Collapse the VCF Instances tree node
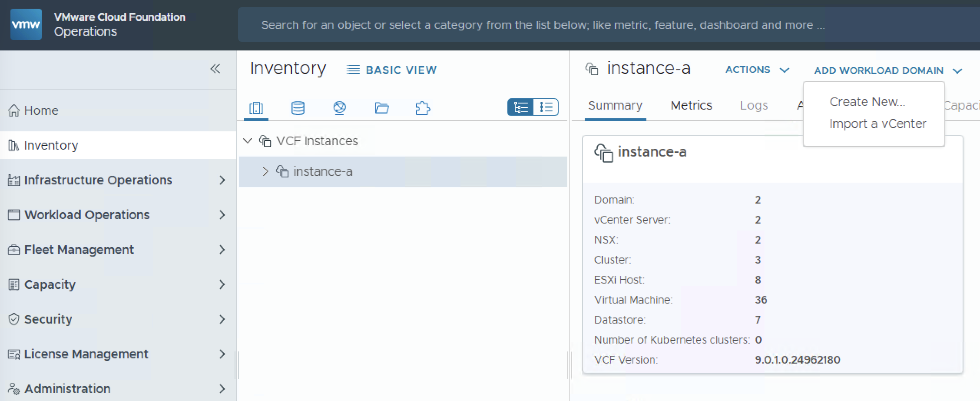Image resolution: width=980 pixels, height=401 pixels. (248, 141)
